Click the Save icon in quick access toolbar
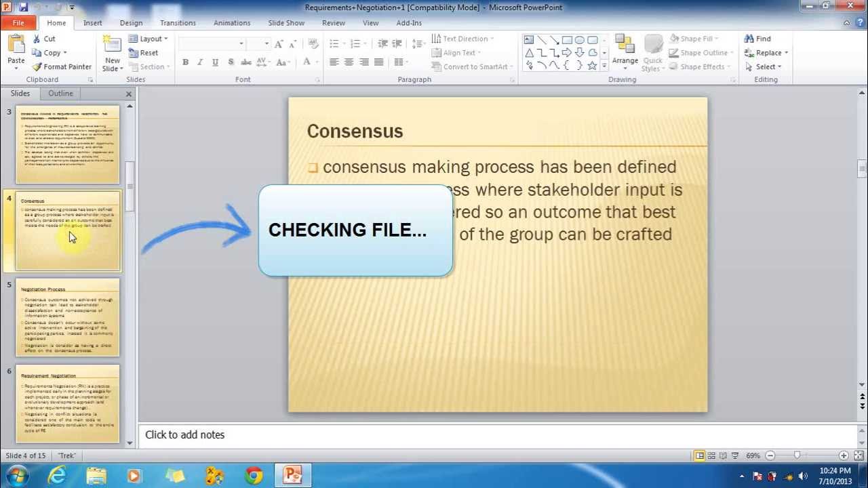 [23, 7]
